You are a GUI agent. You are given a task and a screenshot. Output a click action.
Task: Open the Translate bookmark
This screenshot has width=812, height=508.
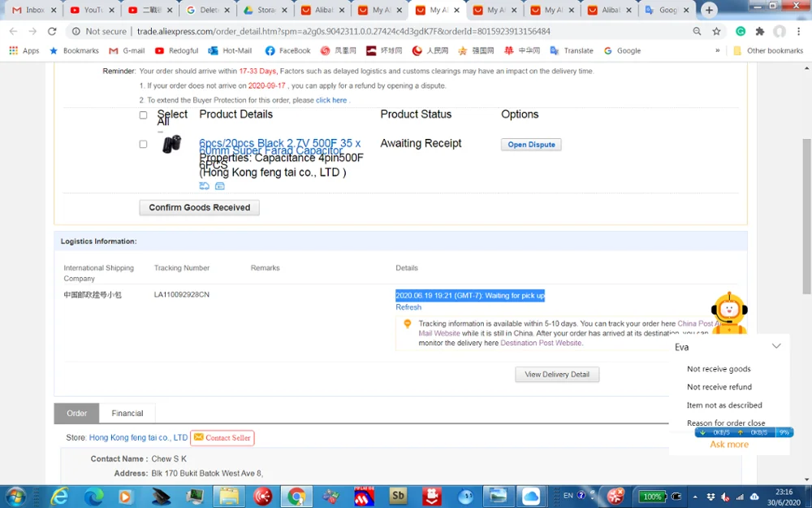tap(572, 50)
